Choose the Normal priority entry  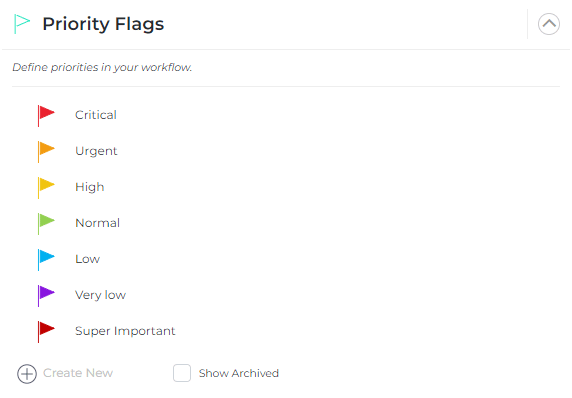point(97,223)
